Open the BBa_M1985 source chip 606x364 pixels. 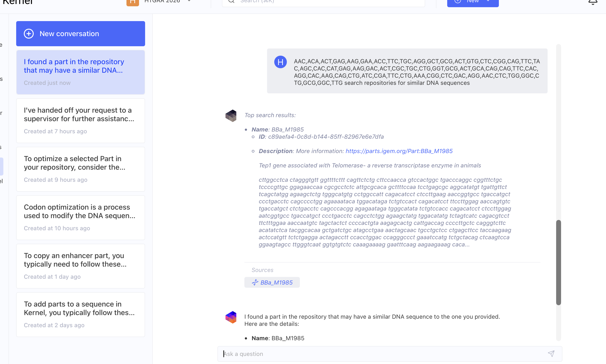coord(272,282)
